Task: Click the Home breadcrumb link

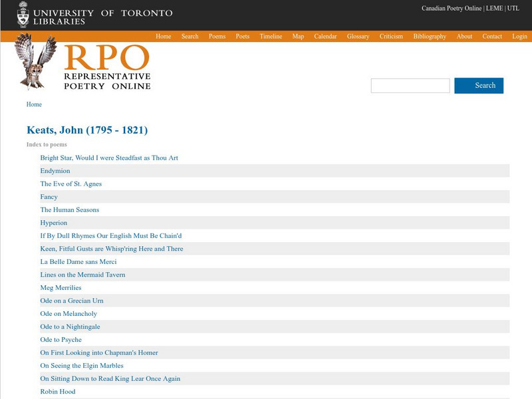Action: [34, 104]
